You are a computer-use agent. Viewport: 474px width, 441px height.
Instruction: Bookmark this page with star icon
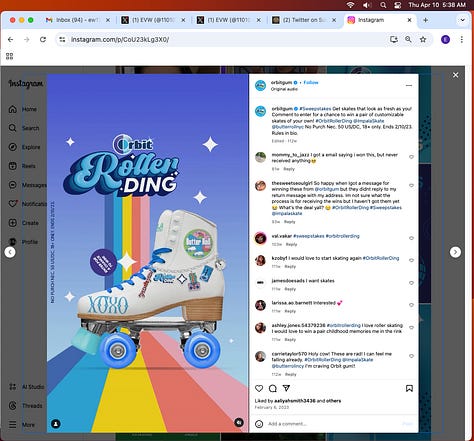pyautogui.click(x=423, y=39)
